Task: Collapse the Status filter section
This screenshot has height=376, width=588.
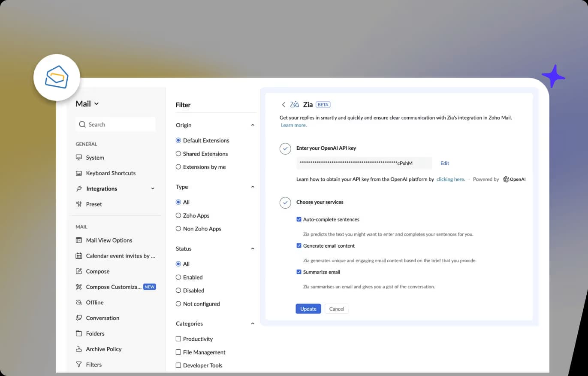Action: coord(253,249)
